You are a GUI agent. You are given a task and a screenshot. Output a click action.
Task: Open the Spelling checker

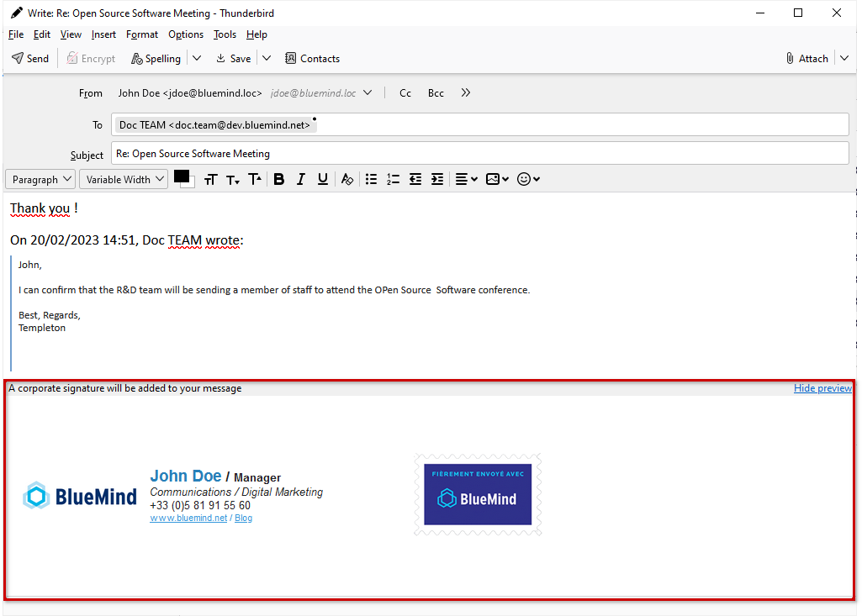point(156,59)
